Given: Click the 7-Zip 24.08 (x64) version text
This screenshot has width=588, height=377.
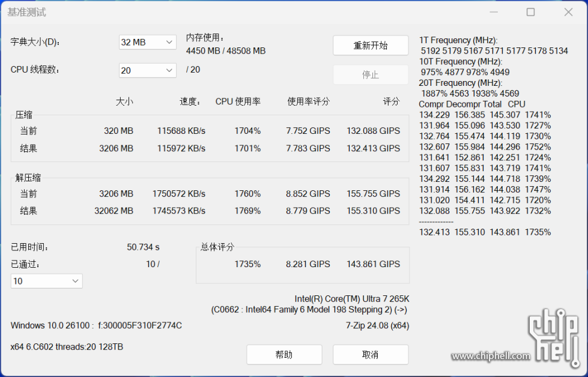Looking at the screenshot, I should (x=377, y=325).
